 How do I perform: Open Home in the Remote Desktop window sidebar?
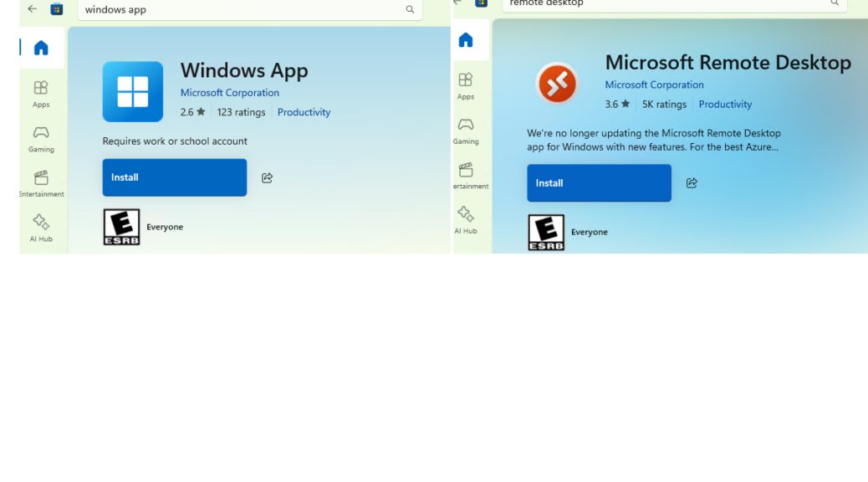click(466, 40)
